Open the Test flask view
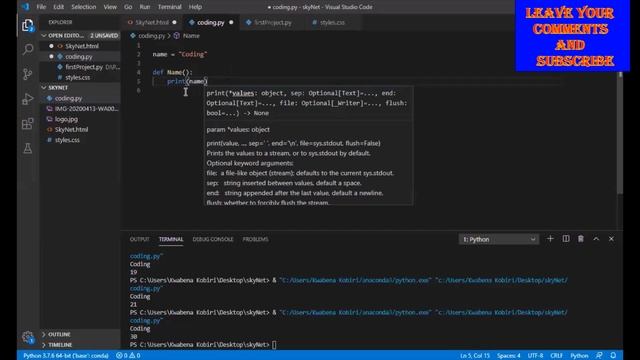640x360 pixels. tap(27, 148)
